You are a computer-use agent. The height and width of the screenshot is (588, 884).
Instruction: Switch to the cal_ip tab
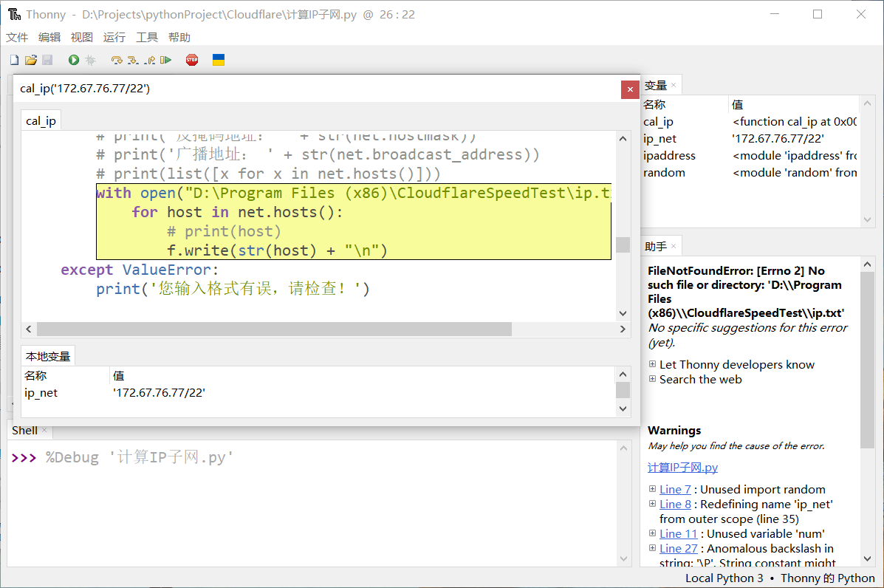pyautogui.click(x=41, y=120)
